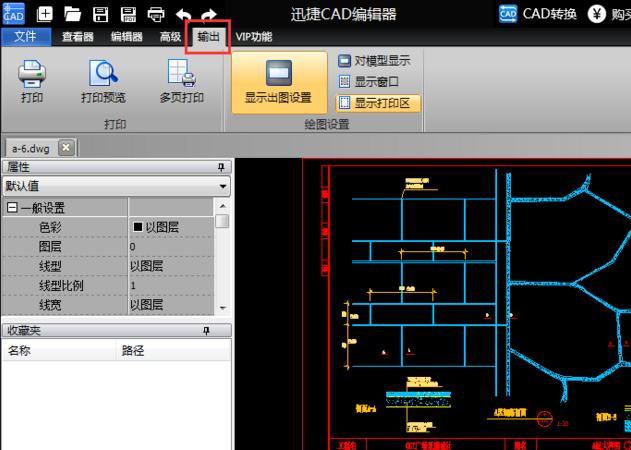Screen dimensions: 631x450
Task: Click the quick-access printer icon
Action: click(156, 14)
